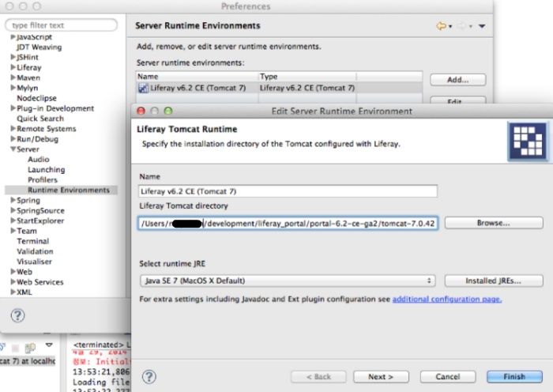Click the Add... button in Preferences
553x392 pixels.
click(457, 80)
